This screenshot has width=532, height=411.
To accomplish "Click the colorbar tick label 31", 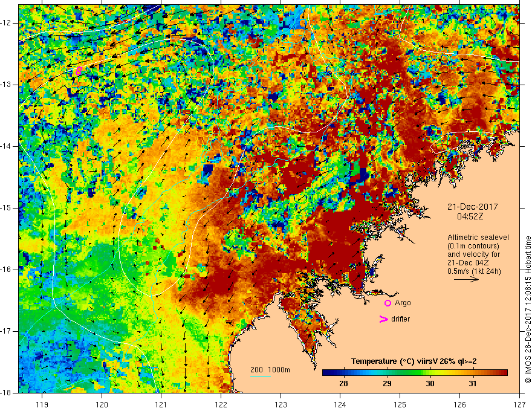I will click(x=473, y=384).
